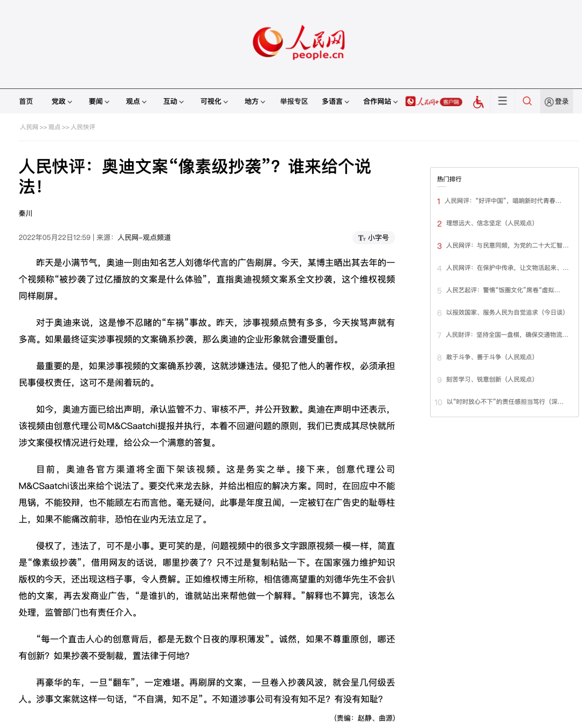
Task: Click the 人民快评 breadcrumb link
Action: [82, 127]
